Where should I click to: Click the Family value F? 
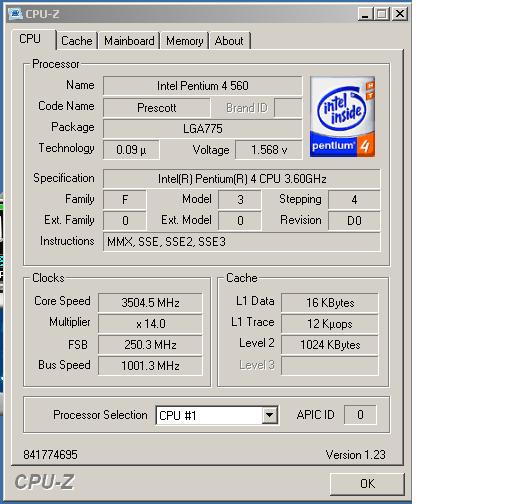[x=125, y=200]
